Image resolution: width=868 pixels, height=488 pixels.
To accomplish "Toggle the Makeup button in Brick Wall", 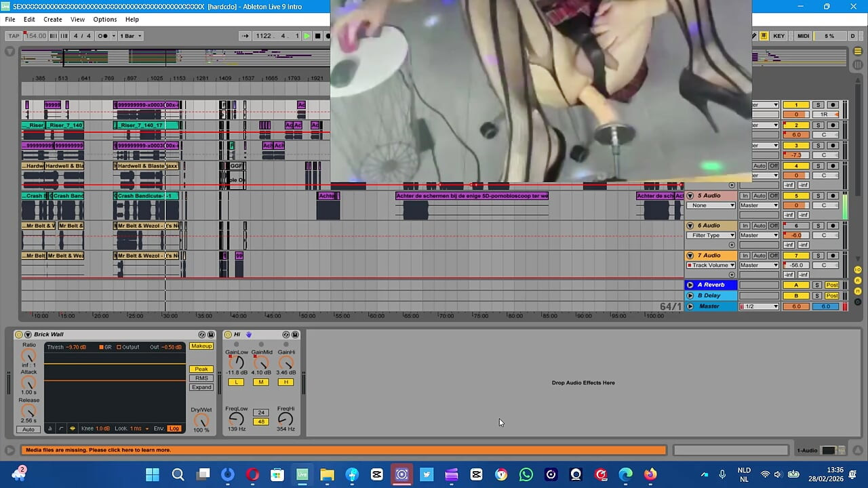I will click(201, 346).
